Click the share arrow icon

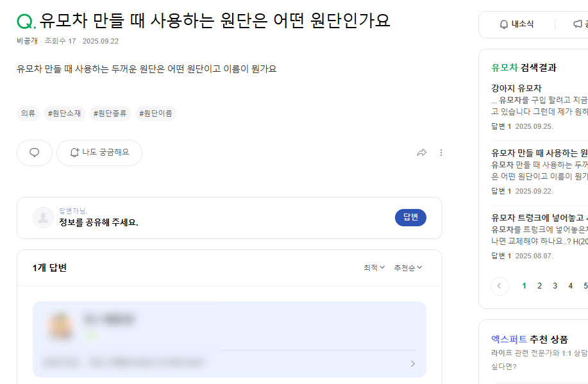(x=422, y=153)
